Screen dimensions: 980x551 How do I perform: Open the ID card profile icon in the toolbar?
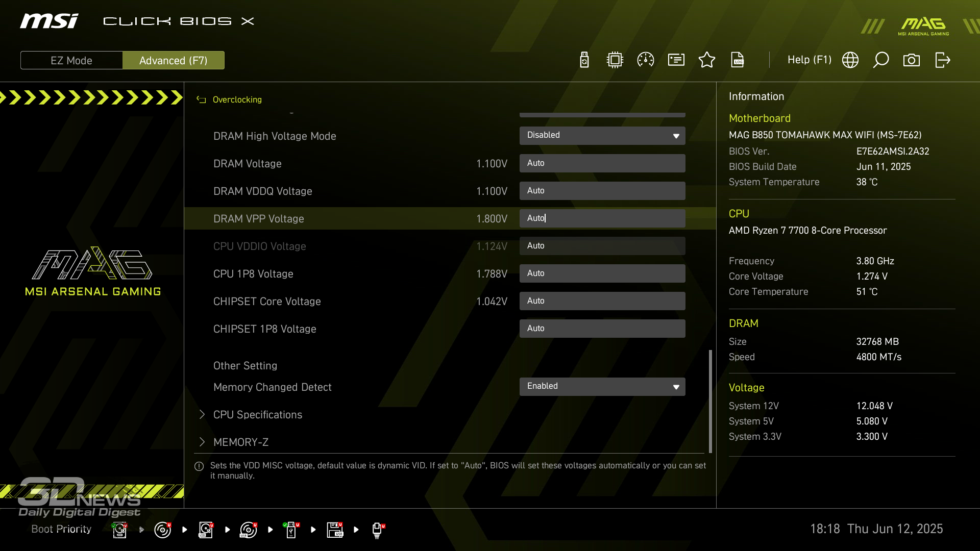tap(676, 60)
